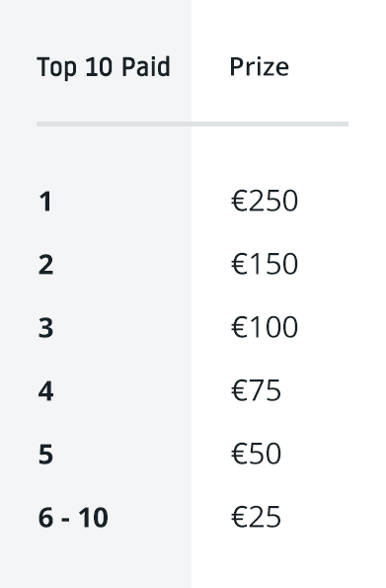Click the €50 fifth place prize
Image resolution: width=386 pixels, height=588 pixels.
[256, 454]
